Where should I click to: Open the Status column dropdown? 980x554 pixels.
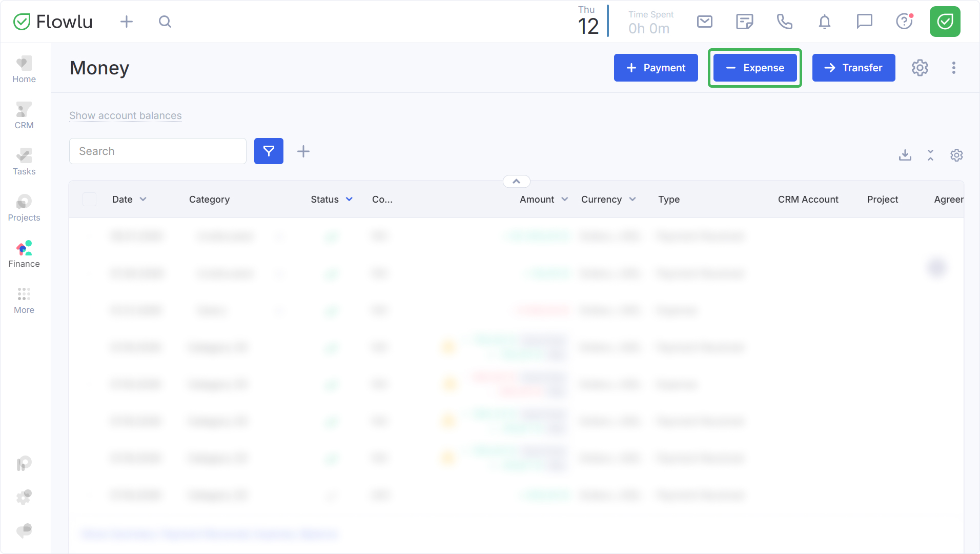pos(349,200)
